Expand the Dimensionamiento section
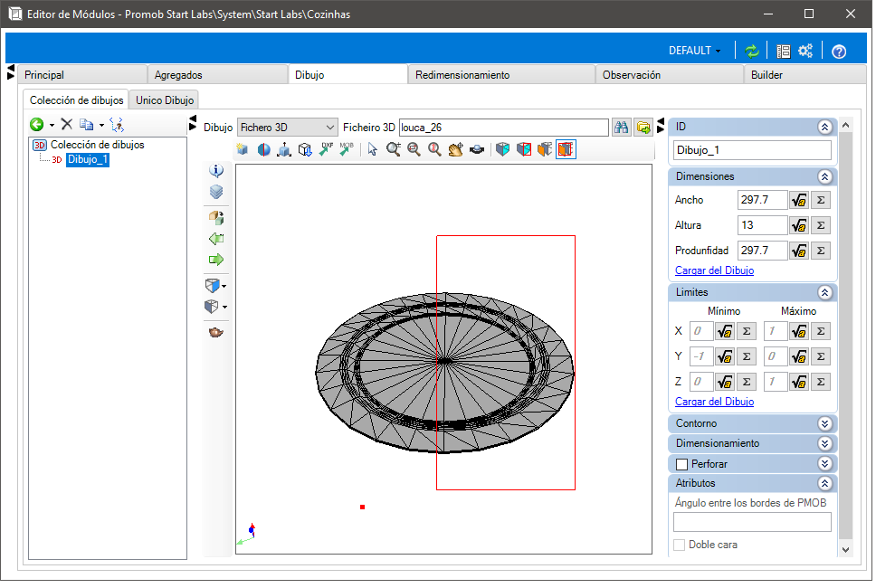The height and width of the screenshot is (588, 876). click(824, 443)
